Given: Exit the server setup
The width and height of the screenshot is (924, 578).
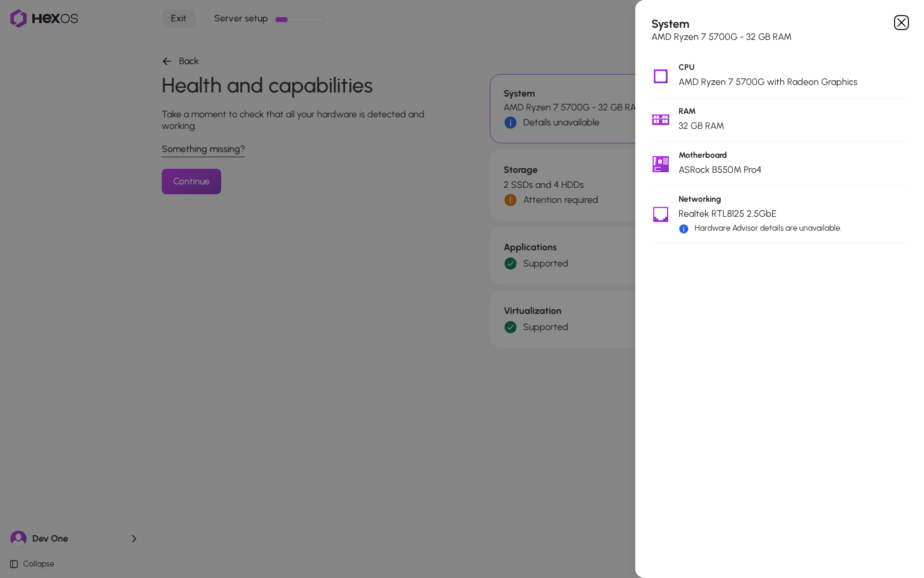Looking at the screenshot, I should coord(178,18).
